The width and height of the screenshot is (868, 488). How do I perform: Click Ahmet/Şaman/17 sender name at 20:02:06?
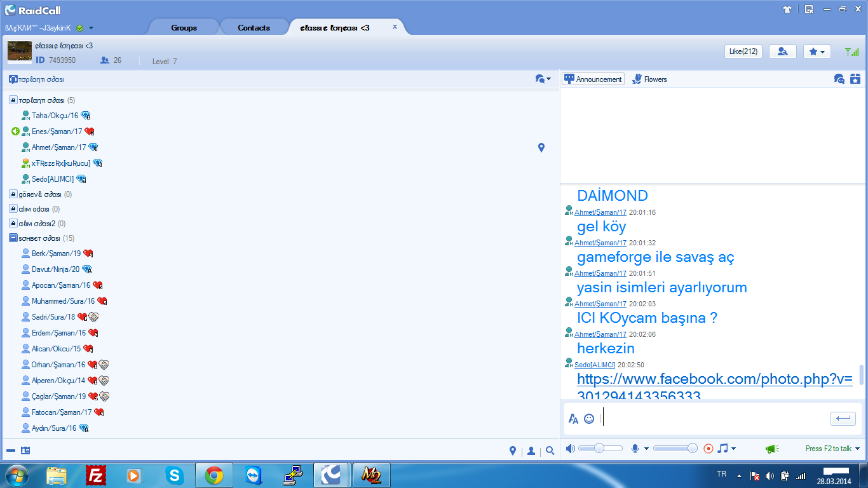[x=600, y=334]
